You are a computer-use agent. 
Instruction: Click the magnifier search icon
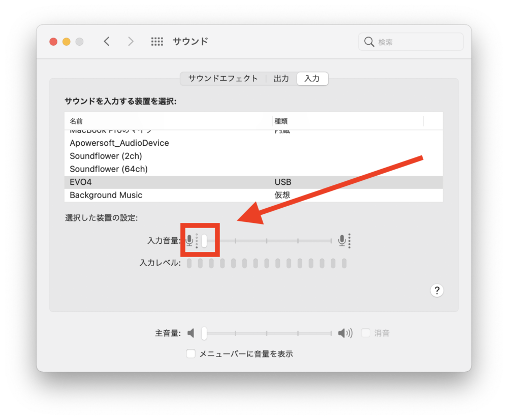pos(369,42)
